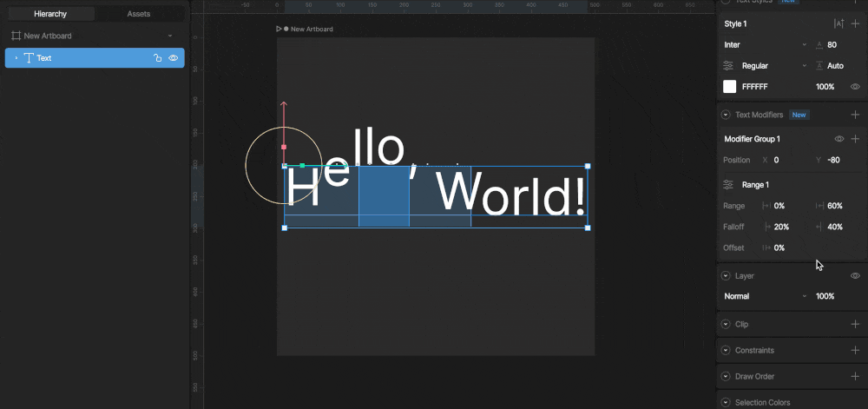Toggle Modifier Group 1 visibility eye
The image size is (868, 409).
(839, 139)
